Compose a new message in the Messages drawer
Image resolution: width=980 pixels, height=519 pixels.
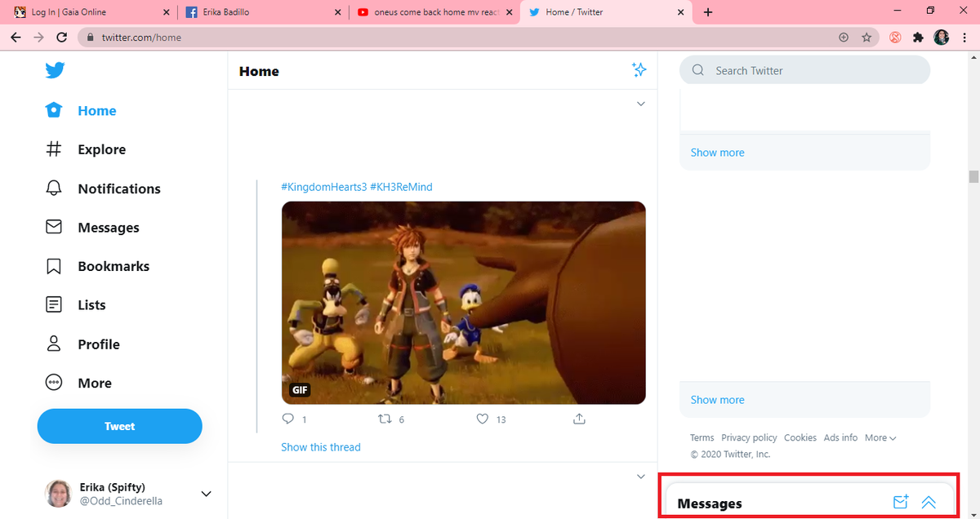point(901,502)
